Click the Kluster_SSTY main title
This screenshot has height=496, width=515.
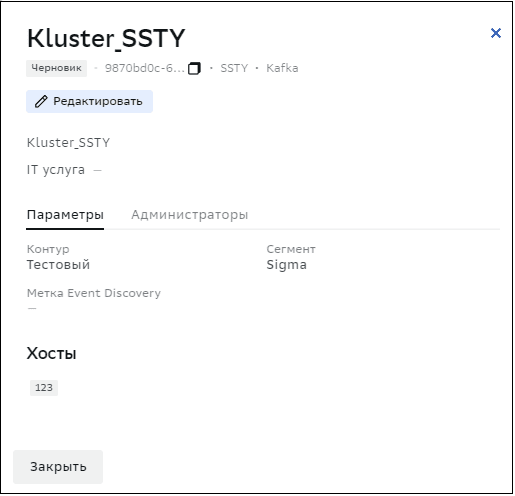(106, 39)
